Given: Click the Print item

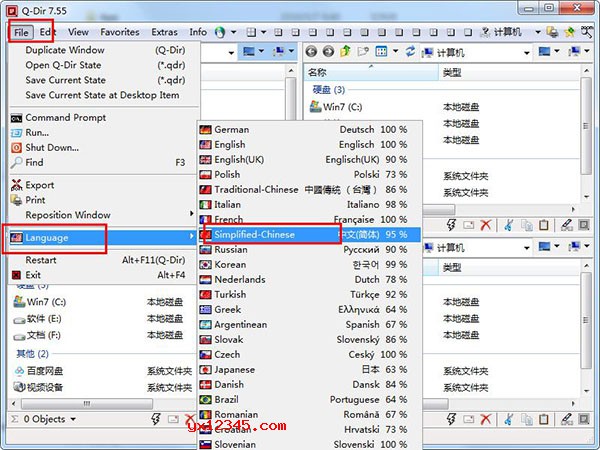Looking at the screenshot, I should click(103, 200).
